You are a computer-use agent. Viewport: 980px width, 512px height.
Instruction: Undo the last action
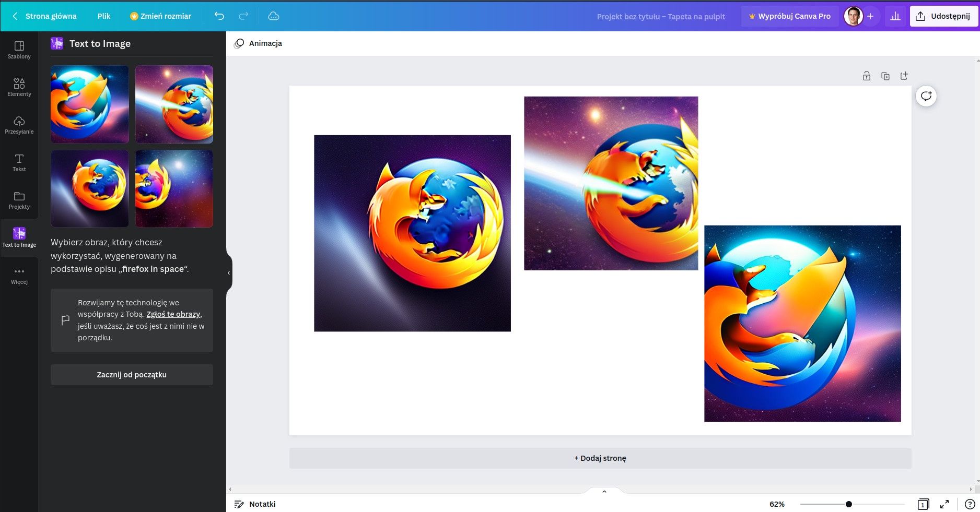point(219,16)
